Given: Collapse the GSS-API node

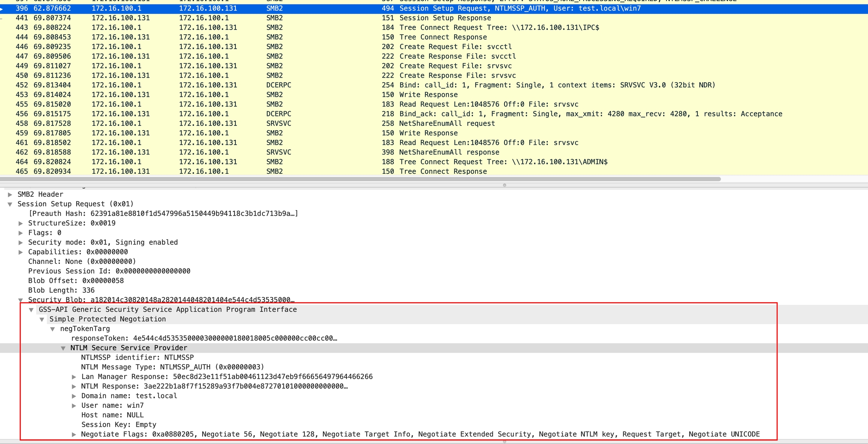Looking at the screenshot, I should pyautogui.click(x=32, y=310).
